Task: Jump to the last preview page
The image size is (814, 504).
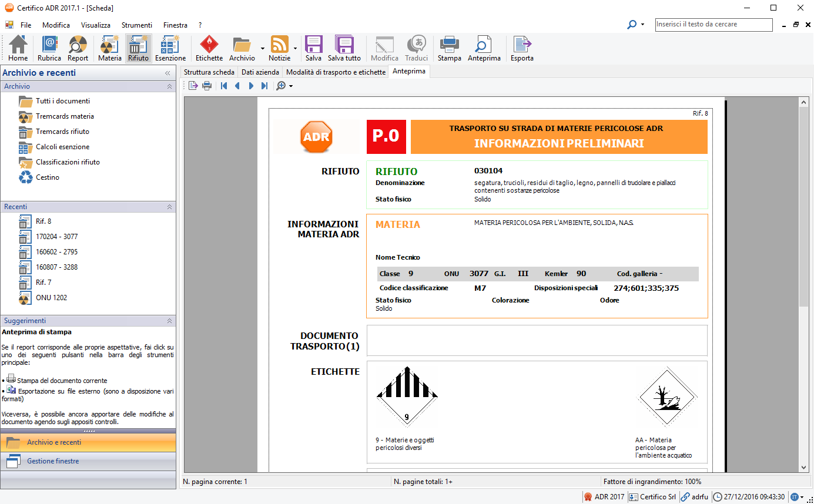Action: click(266, 85)
